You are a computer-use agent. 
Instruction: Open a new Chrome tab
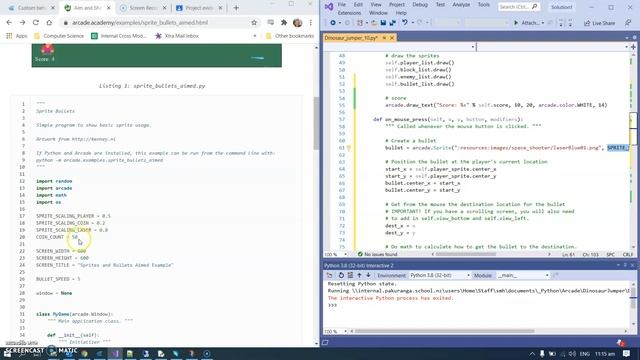tap(236, 8)
